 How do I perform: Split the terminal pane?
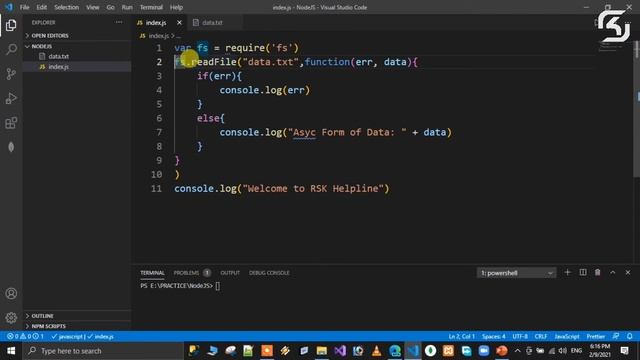[583, 272]
